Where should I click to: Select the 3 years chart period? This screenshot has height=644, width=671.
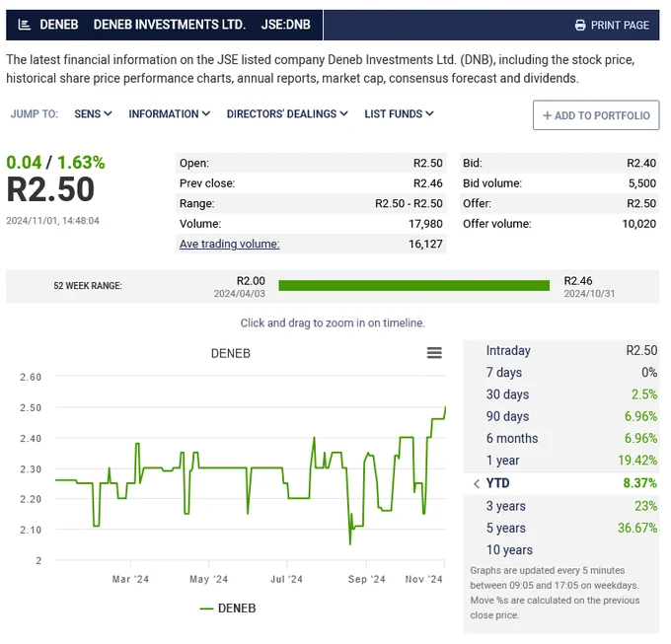click(x=506, y=506)
